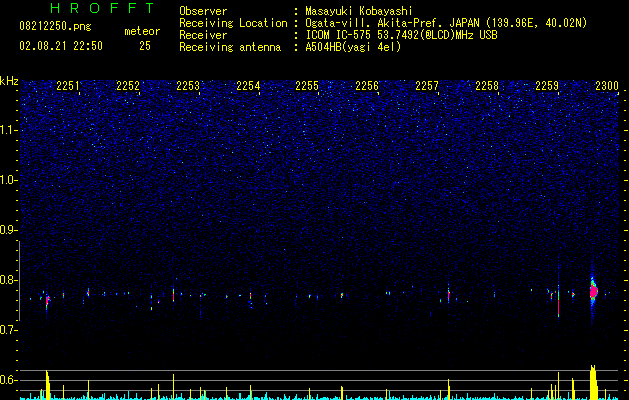Click the Observer label
629x400 pixels.
point(203,11)
